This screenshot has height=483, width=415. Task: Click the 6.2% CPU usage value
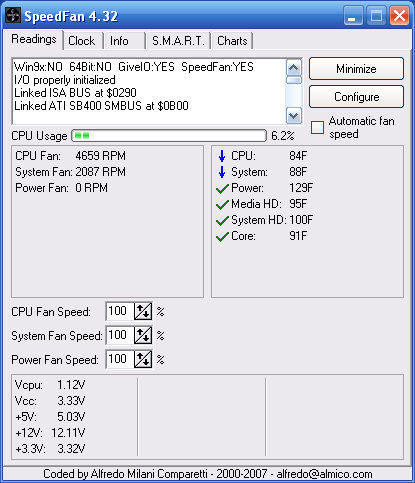click(x=283, y=136)
